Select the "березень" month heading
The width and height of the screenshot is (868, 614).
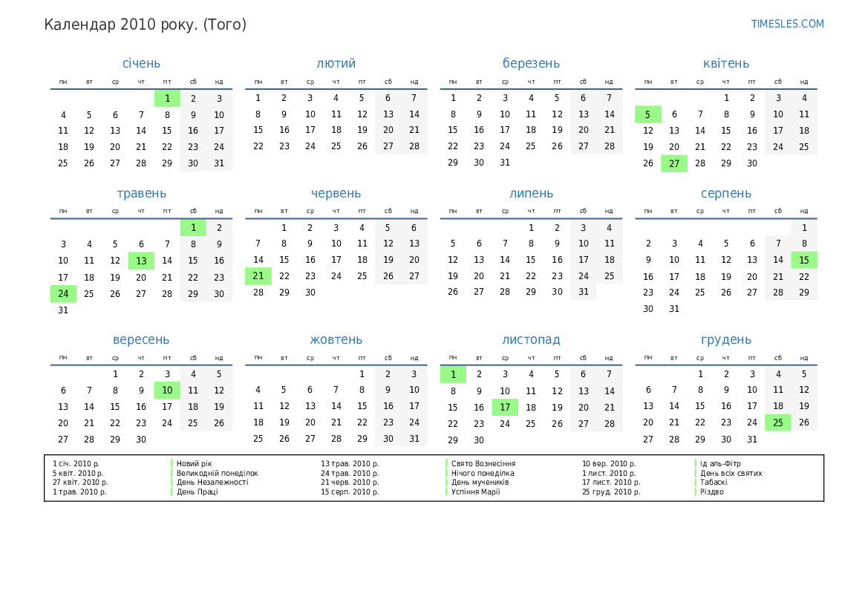click(531, 64)
